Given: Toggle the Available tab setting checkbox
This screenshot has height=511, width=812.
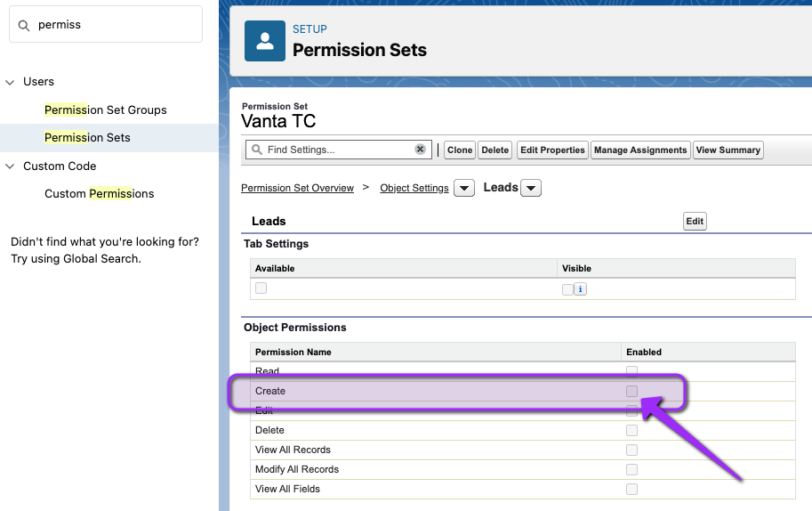Looking at the screenshot, I should (261, 288).
